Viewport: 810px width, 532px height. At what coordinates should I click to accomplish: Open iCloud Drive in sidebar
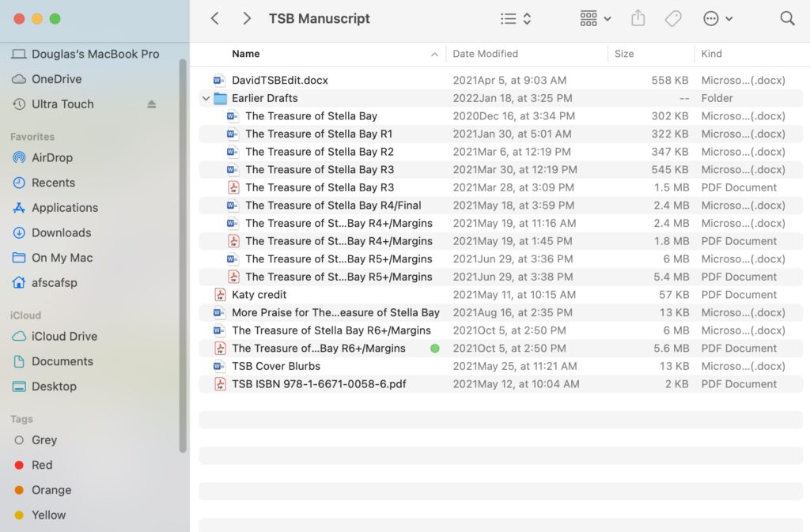coord(55,337)
